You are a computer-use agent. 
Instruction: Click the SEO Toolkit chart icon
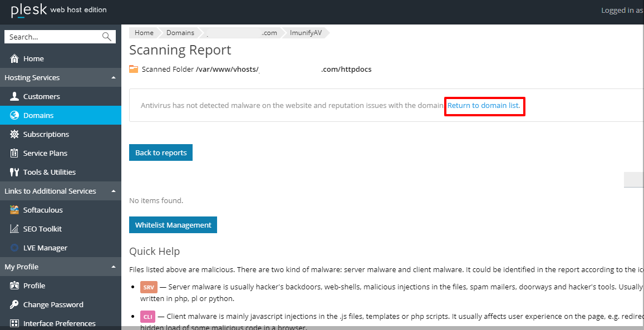pyautogui.click(x=14, y=229)
